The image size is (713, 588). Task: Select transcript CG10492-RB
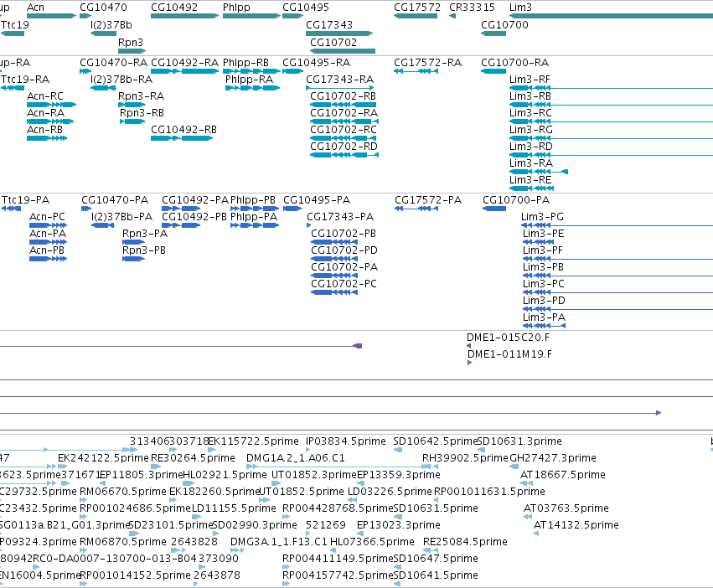183,130
